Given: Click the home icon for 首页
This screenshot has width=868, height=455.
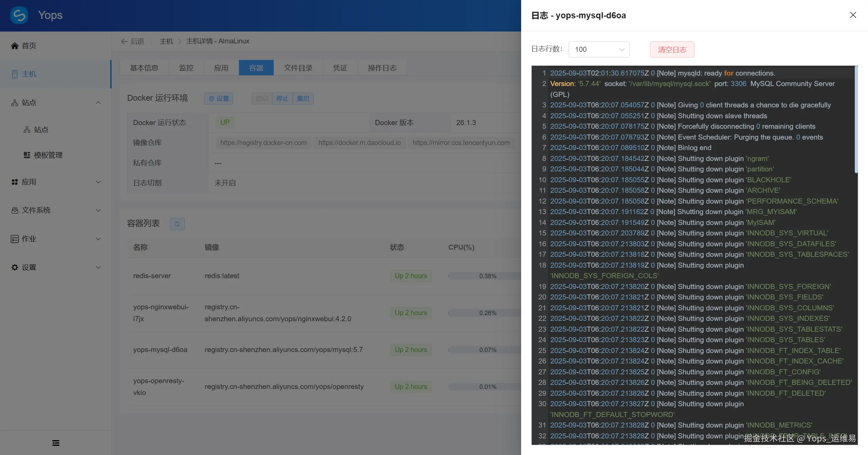Looking at the screenshot, I should 15,46.
